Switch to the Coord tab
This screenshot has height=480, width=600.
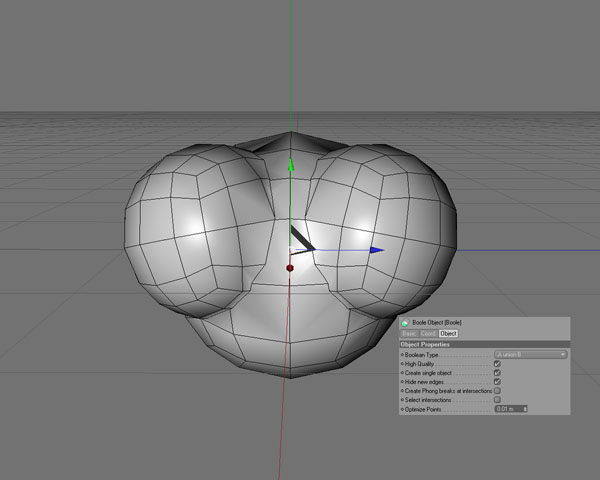pos(428,334)
